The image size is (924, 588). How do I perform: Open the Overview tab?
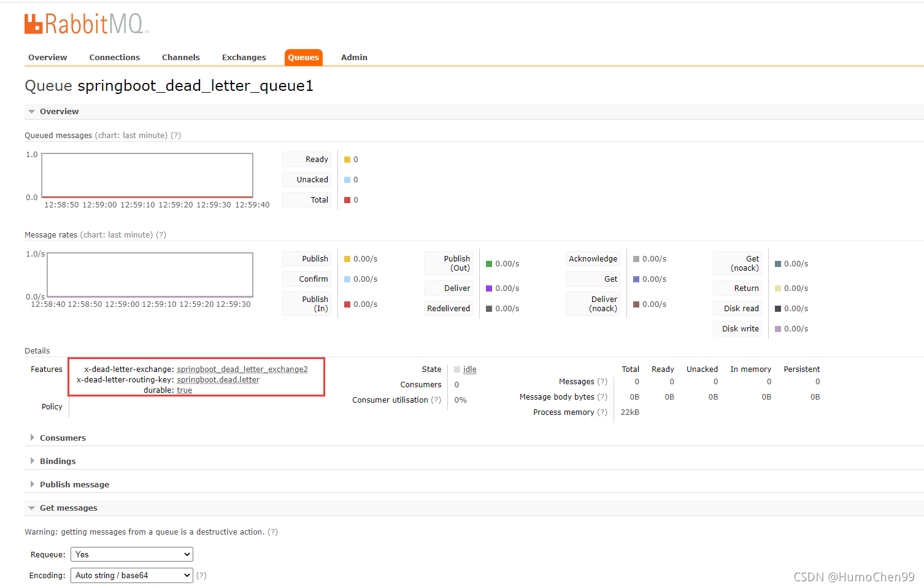[48, 57]
